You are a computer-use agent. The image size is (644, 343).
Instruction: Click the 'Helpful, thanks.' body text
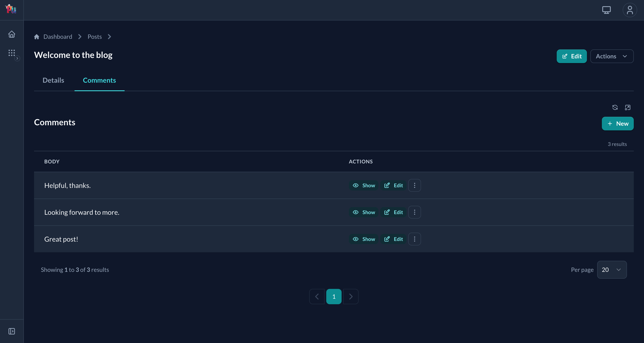point(68,185)
